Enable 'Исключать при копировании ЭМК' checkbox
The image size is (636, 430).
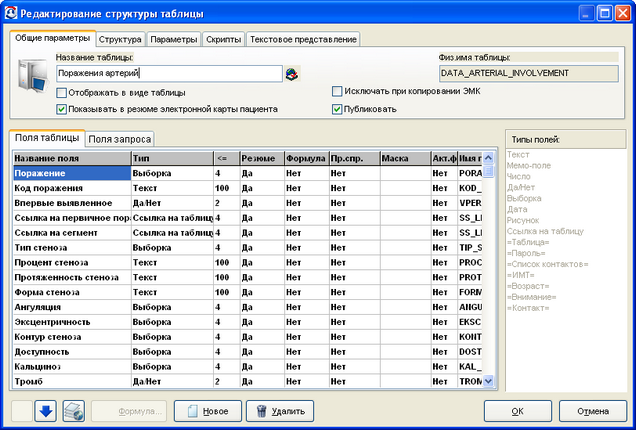[x=337, y=91]
